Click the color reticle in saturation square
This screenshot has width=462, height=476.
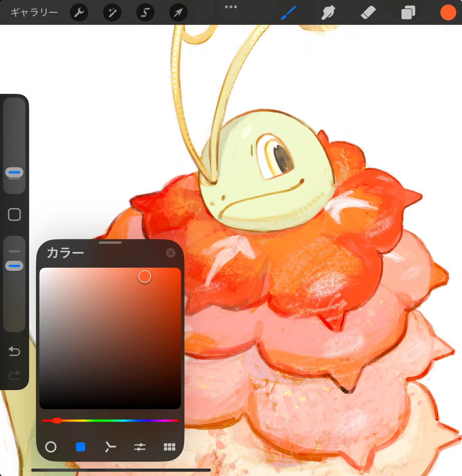tap(145, 277)
